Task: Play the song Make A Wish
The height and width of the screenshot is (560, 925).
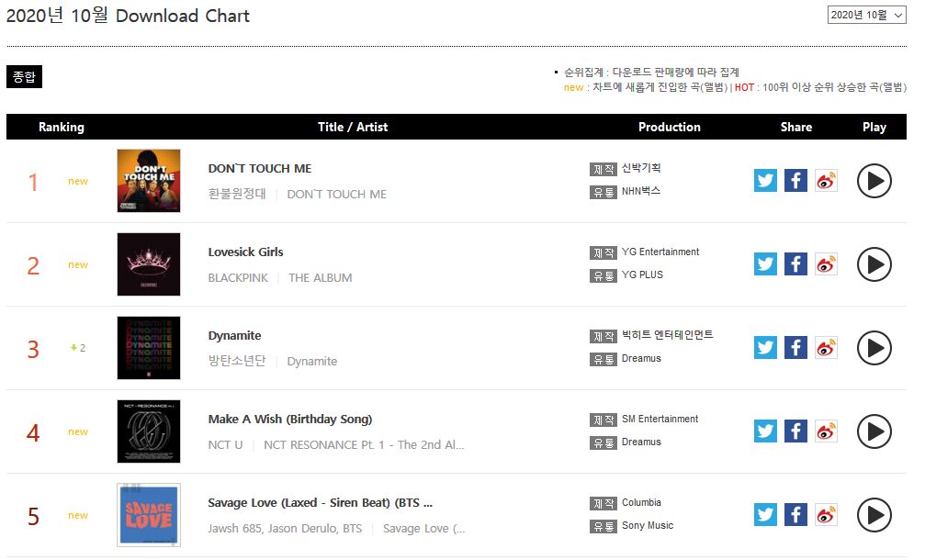Action: [874, 431]
